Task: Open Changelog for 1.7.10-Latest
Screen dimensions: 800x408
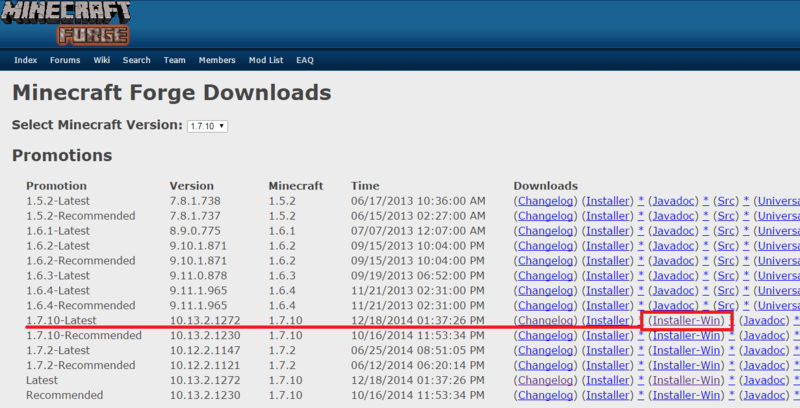Action: click(x=545, y=321)
